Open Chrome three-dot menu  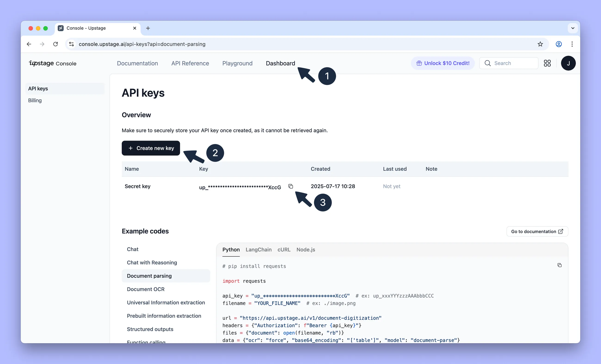click(572, 44)
